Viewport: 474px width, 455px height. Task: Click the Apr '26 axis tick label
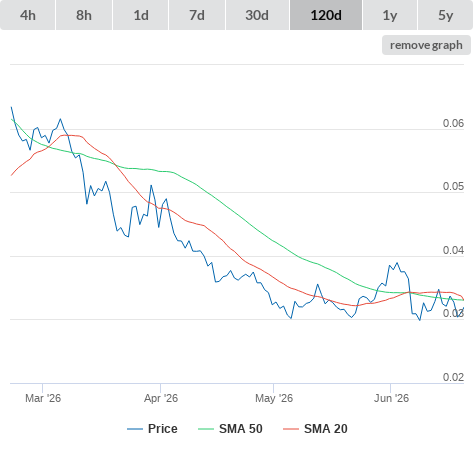(x=161, y=398)
